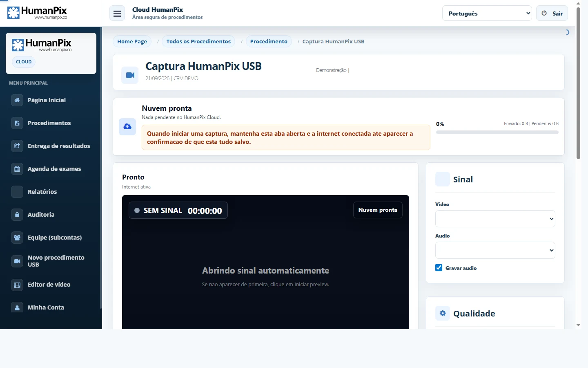Click the camera icon beside Novo procedimento USB

(x=17, y=261)
